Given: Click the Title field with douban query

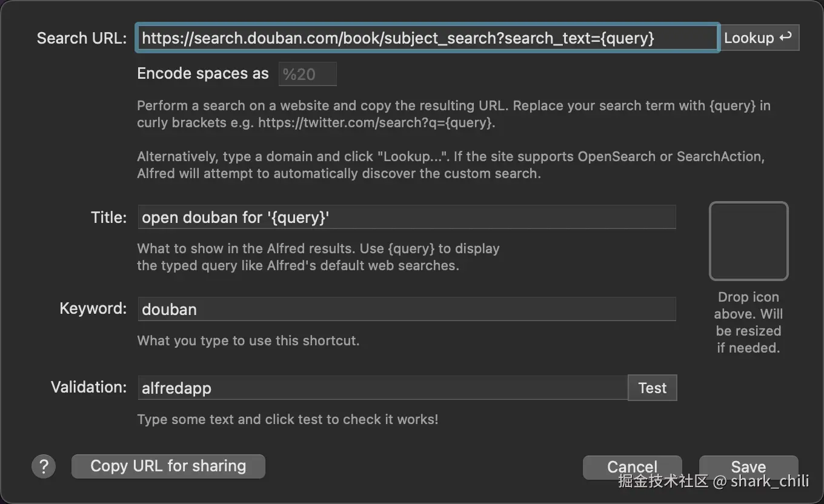Looking at the screenshot, I should pos(407,217).
